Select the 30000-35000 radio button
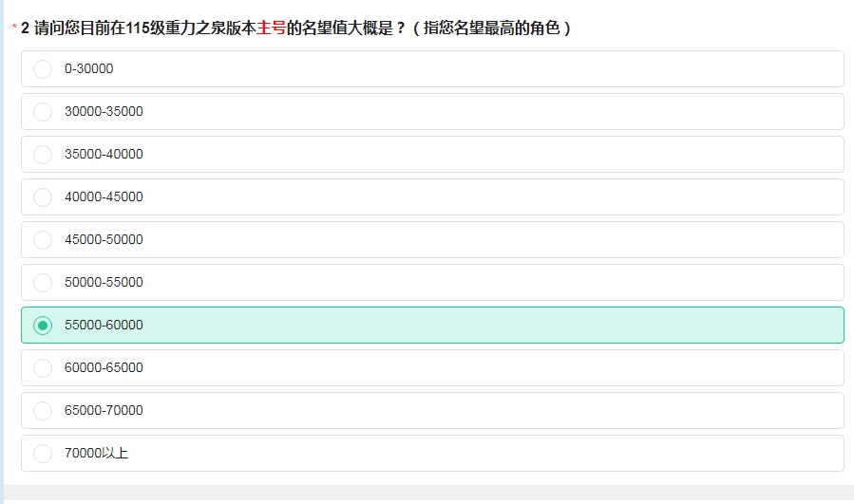The height and width of the screenshot is (504, 854). [43, 112]
